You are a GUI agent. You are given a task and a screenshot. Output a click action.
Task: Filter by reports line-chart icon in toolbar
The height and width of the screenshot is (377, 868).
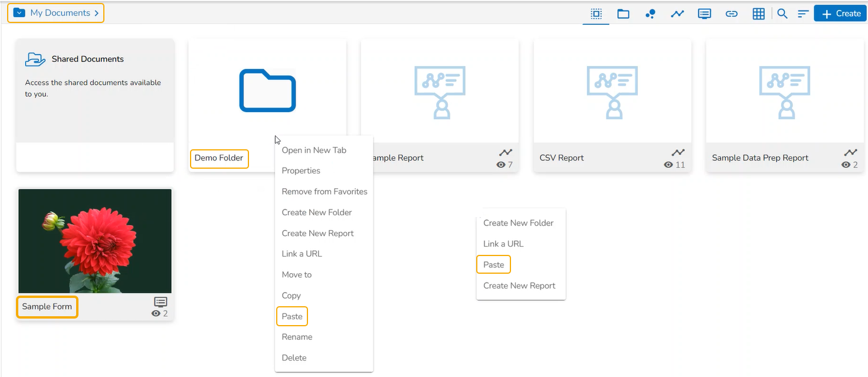(677, 14)
